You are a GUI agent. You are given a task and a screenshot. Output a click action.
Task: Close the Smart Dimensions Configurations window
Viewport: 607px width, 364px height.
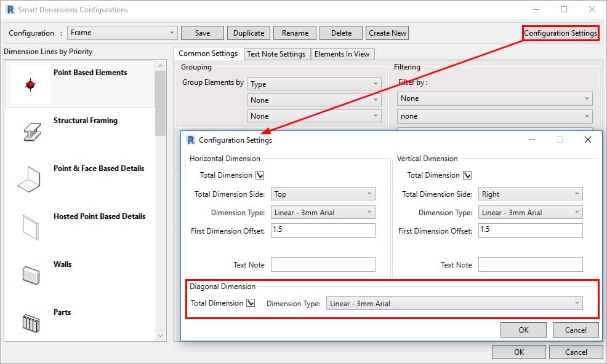point(592,9)
